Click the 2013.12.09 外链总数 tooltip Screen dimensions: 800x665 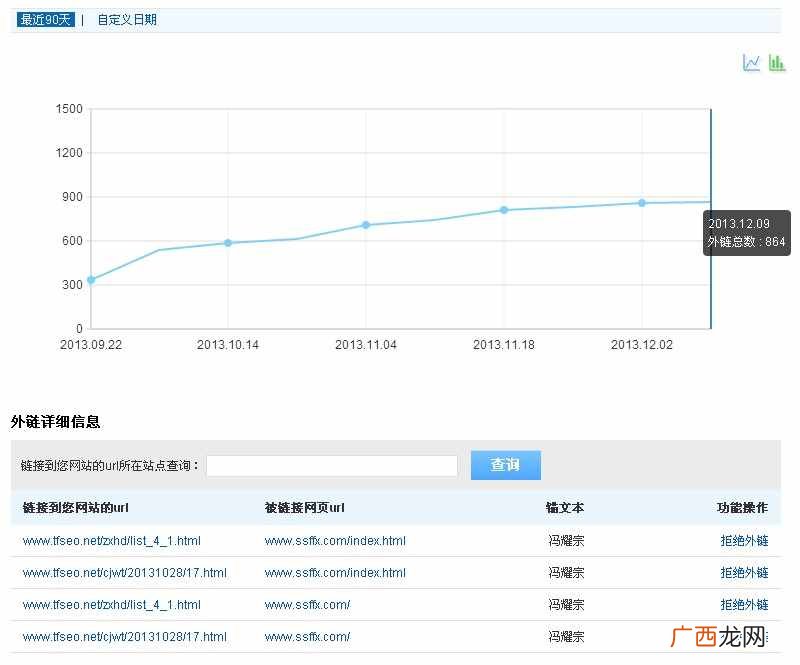click(747, 233)
